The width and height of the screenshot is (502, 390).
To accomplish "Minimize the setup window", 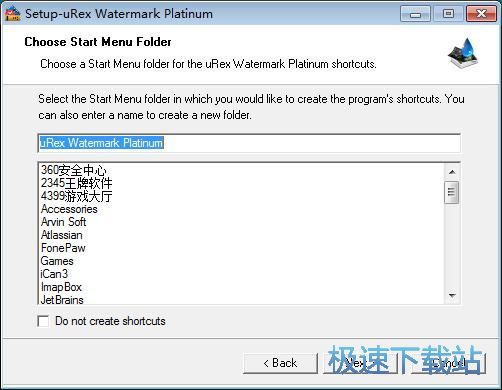I will 415,14.
